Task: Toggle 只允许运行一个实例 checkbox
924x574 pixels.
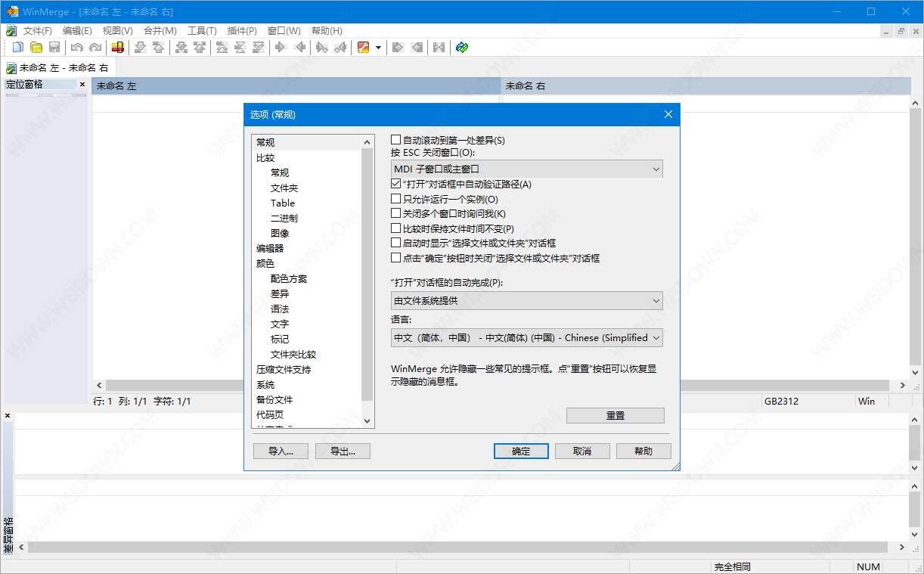Action: pos(395,199)
